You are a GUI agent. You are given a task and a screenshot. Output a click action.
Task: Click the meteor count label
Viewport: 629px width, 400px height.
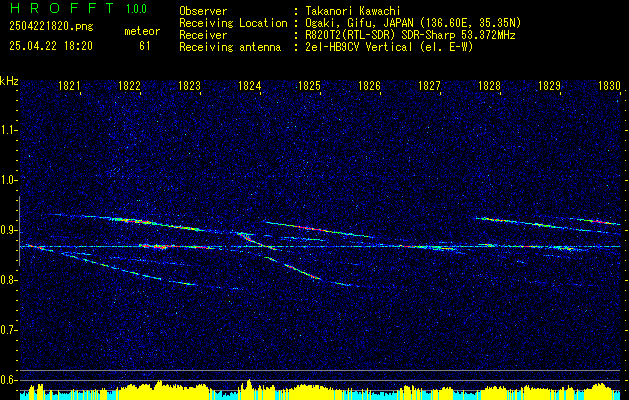[x=142, y=31]
